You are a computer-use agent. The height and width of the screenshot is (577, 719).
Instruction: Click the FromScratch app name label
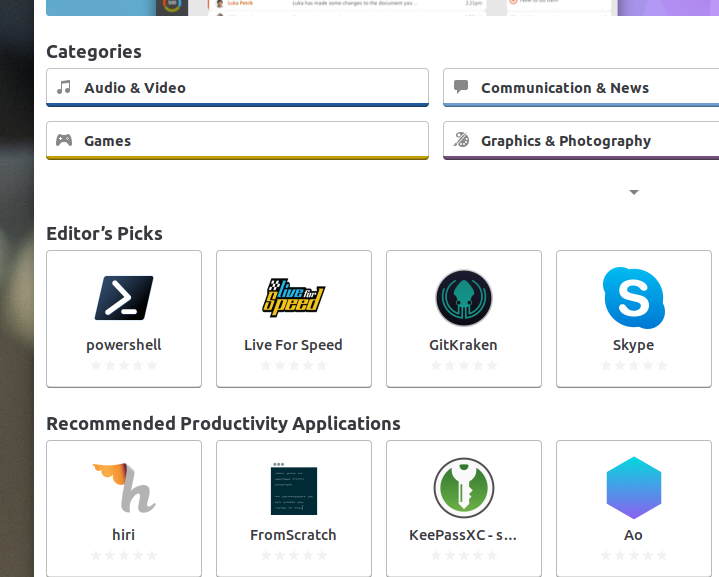pyautogui.click(x=293, y=535)
